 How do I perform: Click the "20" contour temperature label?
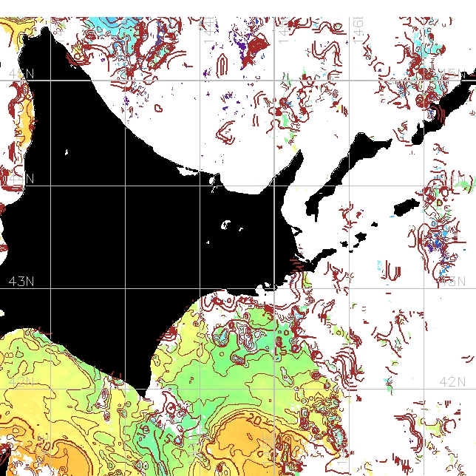pos(254,419)
